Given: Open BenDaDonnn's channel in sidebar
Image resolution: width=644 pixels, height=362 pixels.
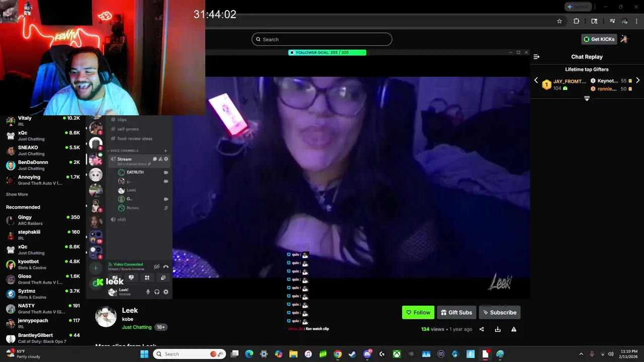Looking at the screenshot, I should (43, 165).
